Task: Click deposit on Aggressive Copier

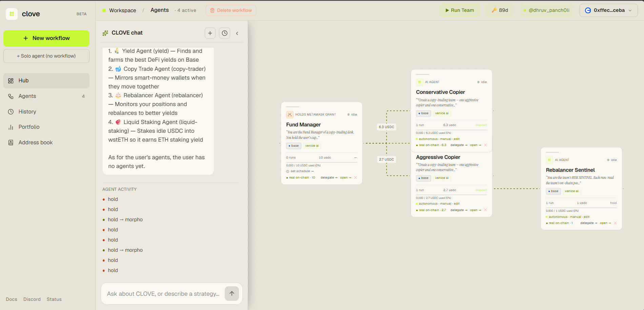Action: coord(481,190)
